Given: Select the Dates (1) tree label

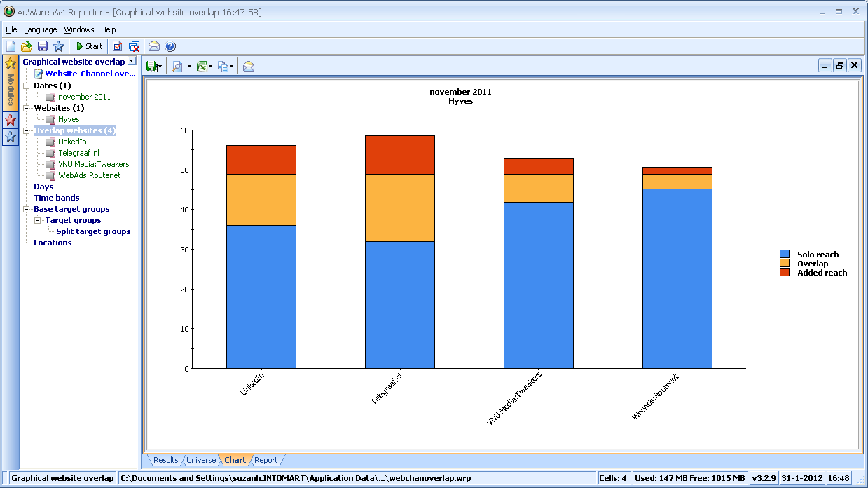Looking at the screenshot, I should [52, 86].
